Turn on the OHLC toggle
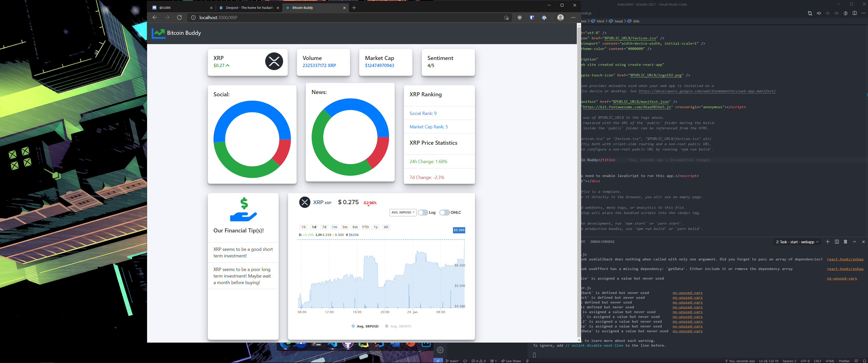 [x=444, y=213]
